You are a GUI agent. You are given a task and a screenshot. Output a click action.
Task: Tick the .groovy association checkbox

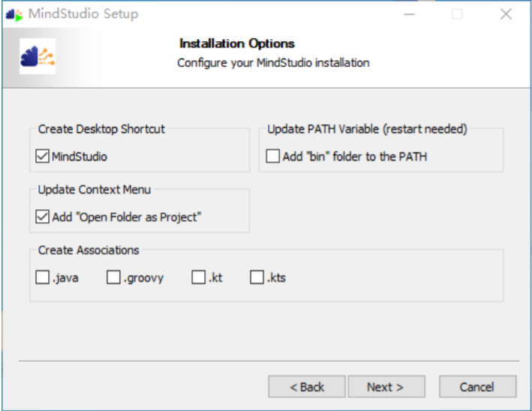point(113,277)
